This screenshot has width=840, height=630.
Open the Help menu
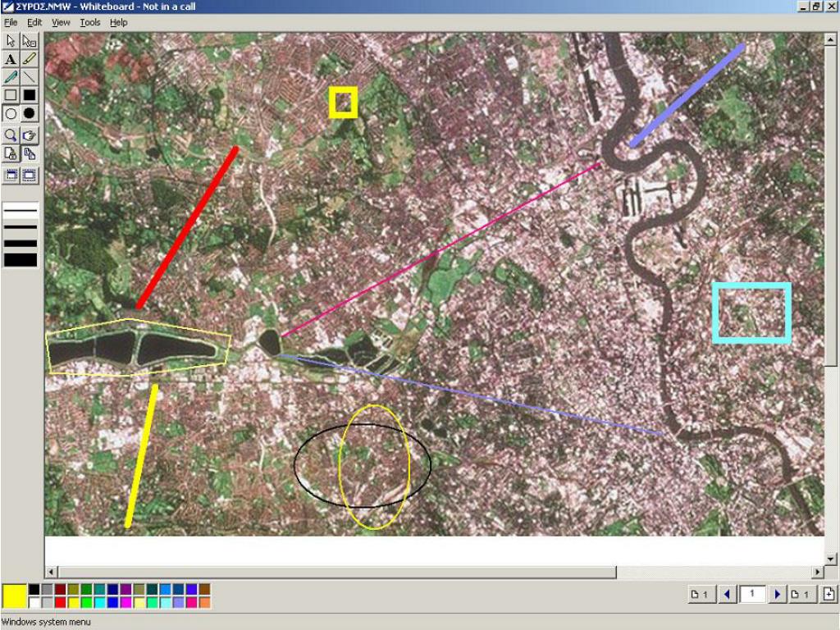(118, 22)
